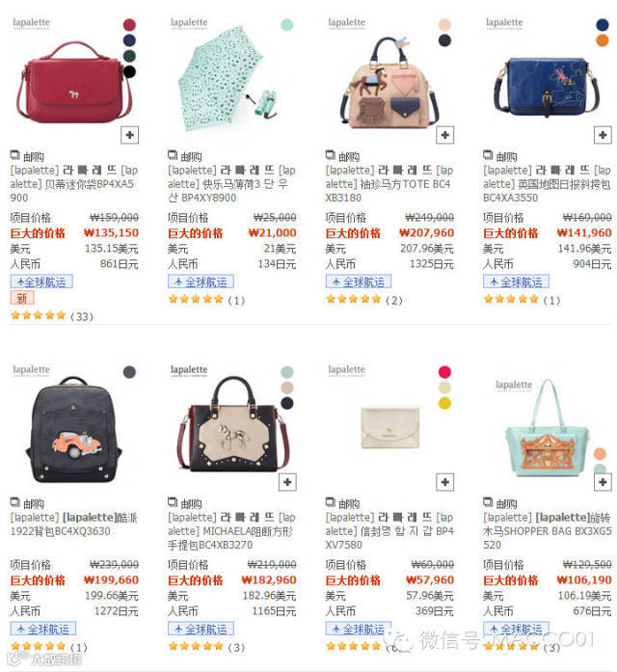This screenshot has width=617, height=672.
Task: Click the mail-order icon above the backpack title
Action: pyautogui.click(x=15, y=502)
